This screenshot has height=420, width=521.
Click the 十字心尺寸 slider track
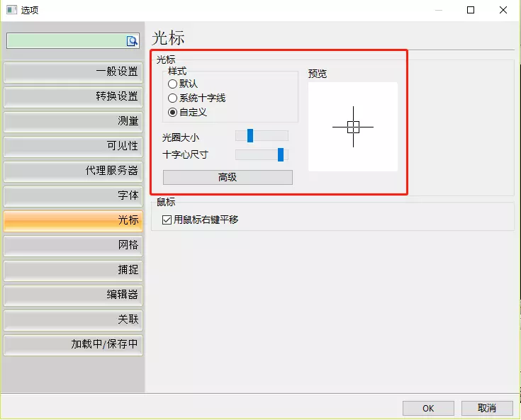click(x=261, y=154)
